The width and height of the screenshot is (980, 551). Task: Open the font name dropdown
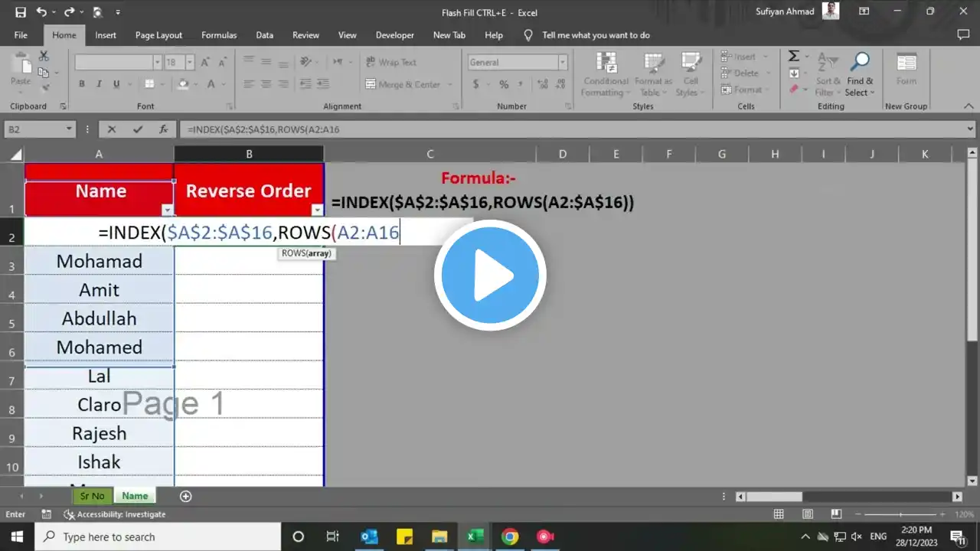[x=158, y=63]
